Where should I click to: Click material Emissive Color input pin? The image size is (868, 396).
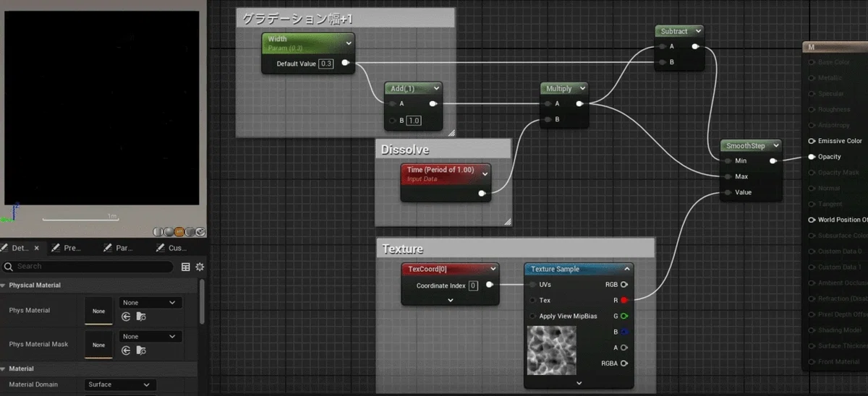pos(812,141)
